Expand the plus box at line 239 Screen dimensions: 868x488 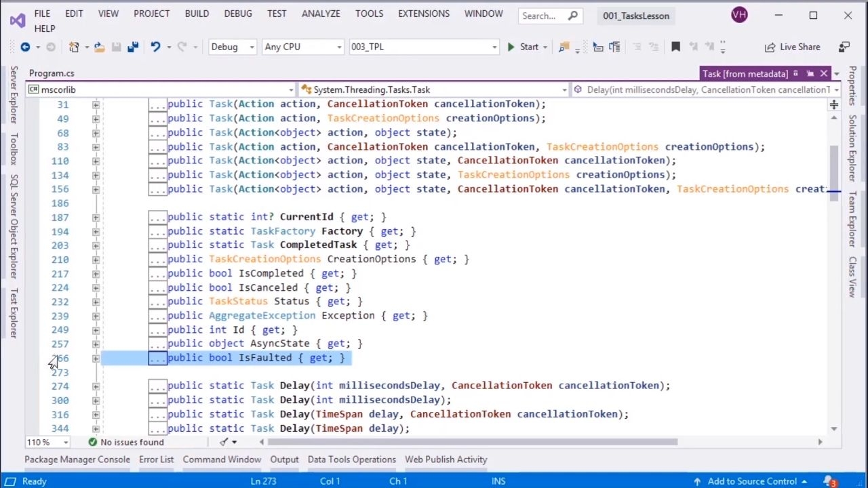click(x=96, y=316)
